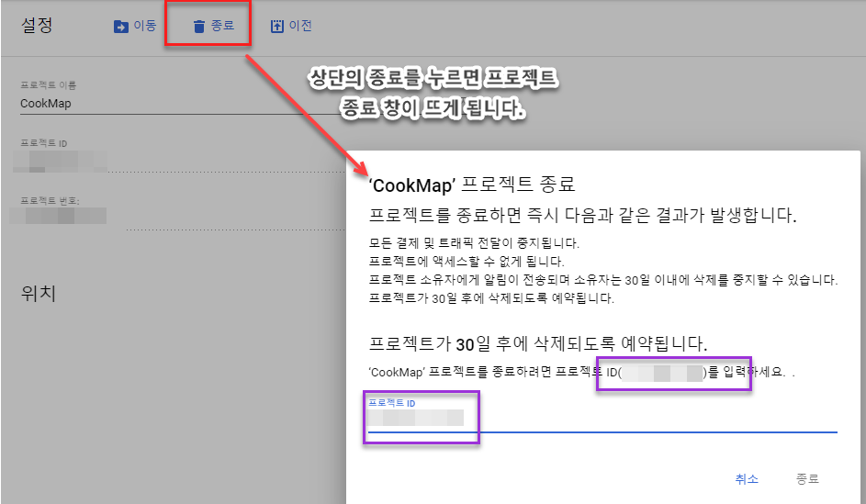The width and height of the screenshot is (866, 504).
Task: Click the dialog title 'CookMap' 프로젝트 종료
Action: coord(472,185)
